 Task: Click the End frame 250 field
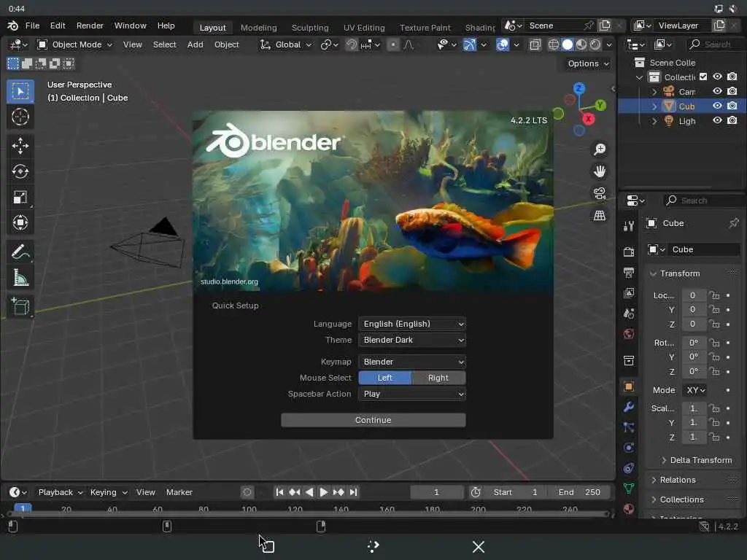click(578, 492)
